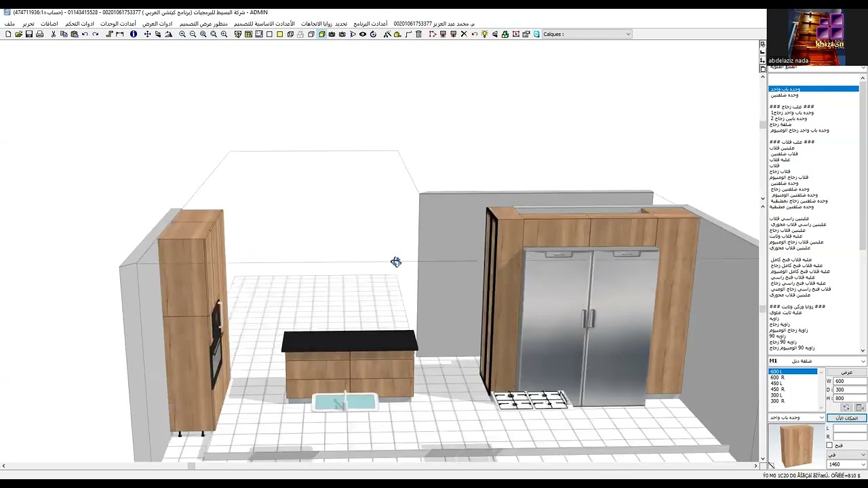This screenshot has height=488, width=868.
Task: Open the أدوات العرض menu
Action: (157, 24)
